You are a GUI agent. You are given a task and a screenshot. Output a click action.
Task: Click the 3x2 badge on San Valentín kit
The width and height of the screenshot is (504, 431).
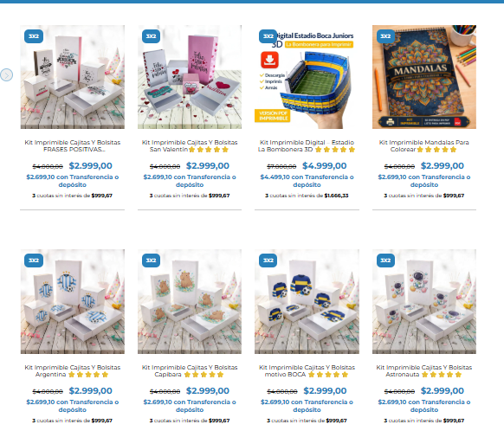pos(151,36)
